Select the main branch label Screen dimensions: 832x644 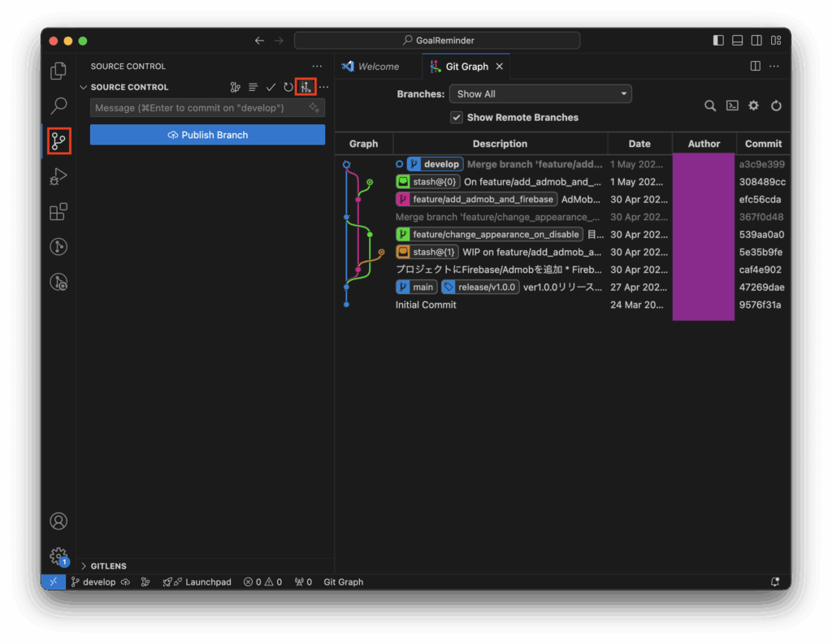(x=416, y=287)
